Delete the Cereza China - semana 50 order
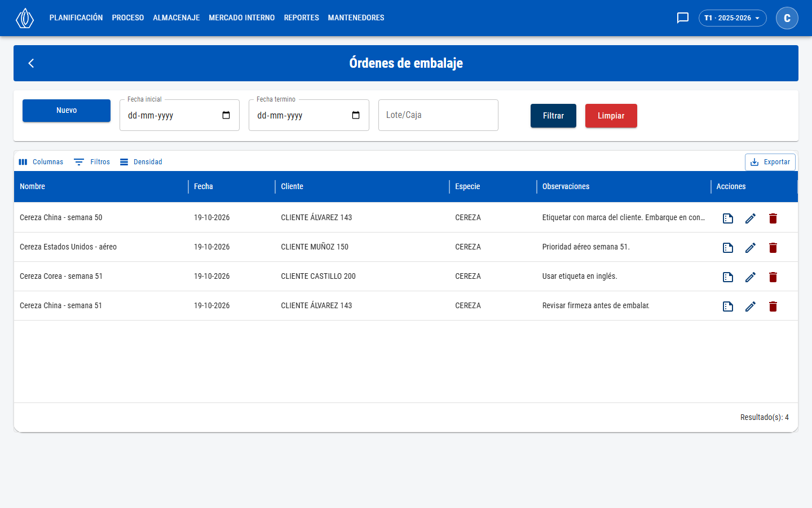Viewport: 812px width, 508px height. 773,218
